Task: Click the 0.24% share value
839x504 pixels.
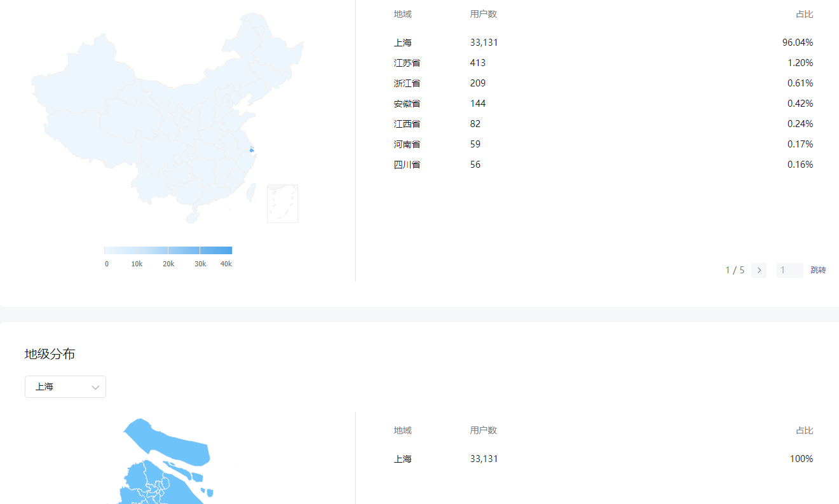Action: [800, 124]
